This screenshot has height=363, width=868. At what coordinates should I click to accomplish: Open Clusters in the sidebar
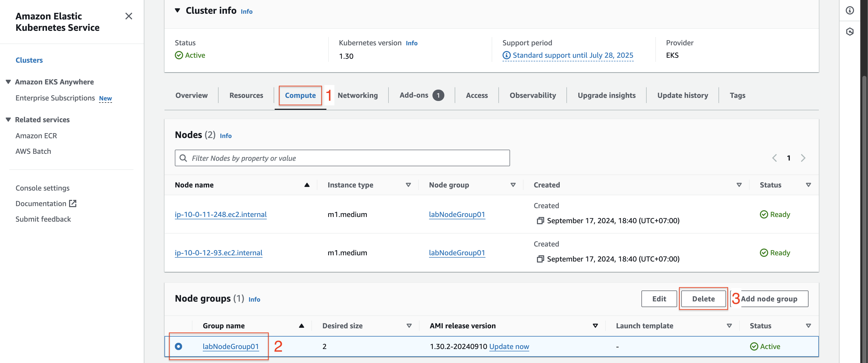[29, 60]
